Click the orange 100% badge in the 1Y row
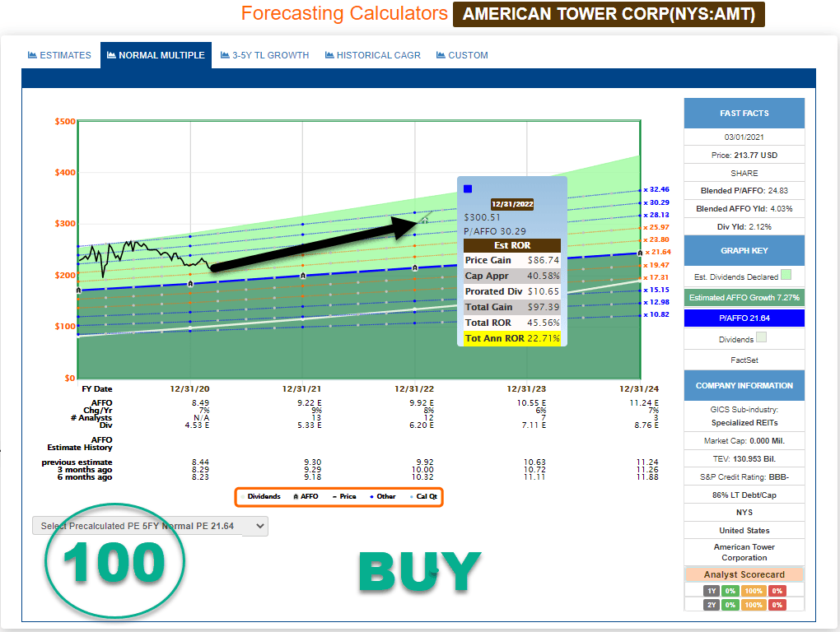The width and height of the screenshot is (840, 632). (x=754, y=591)
